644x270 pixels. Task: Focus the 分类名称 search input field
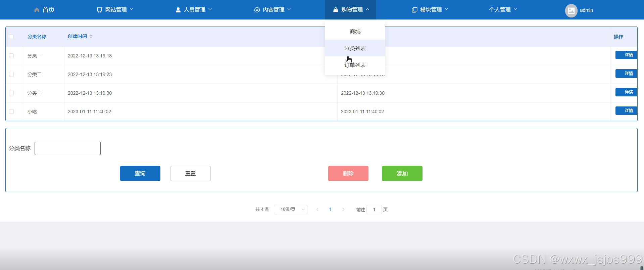click(67, 148)
